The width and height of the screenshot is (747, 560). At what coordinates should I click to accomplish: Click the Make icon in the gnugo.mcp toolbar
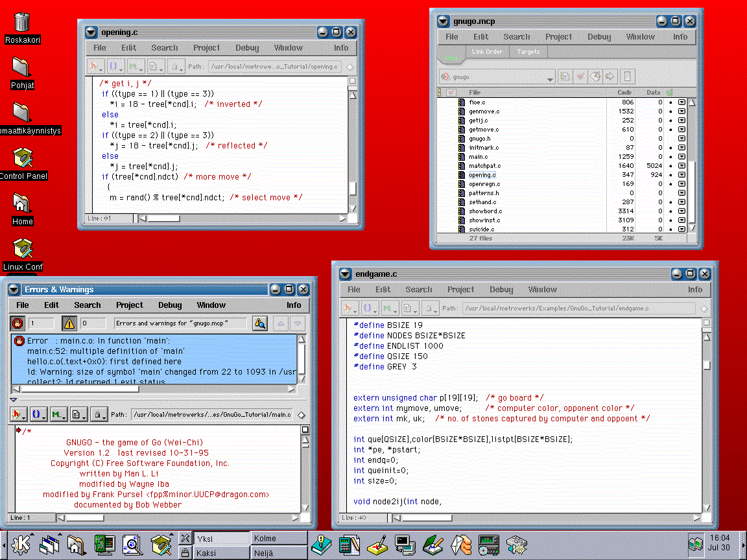[x=595, y=76]
